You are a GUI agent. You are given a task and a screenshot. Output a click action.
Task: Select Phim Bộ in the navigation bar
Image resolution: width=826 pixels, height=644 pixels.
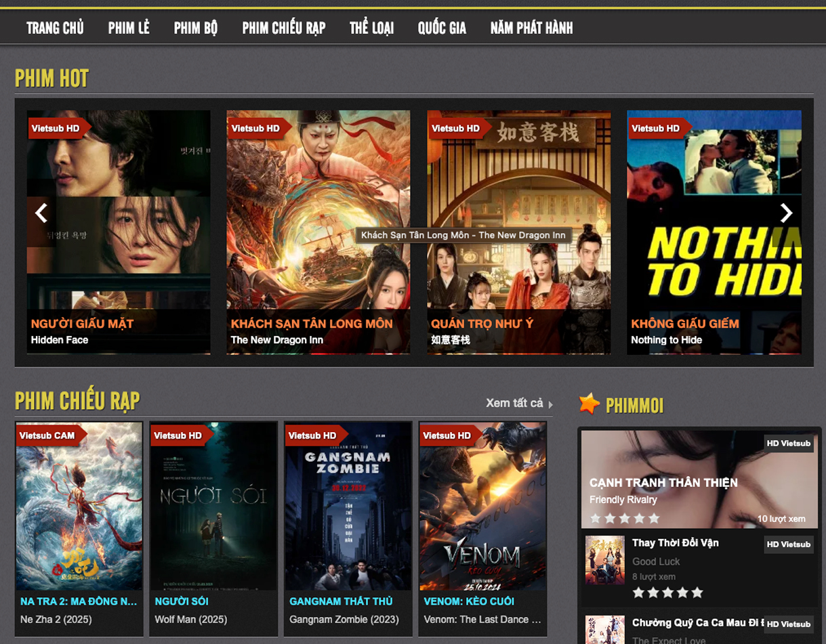click(196, 28)
